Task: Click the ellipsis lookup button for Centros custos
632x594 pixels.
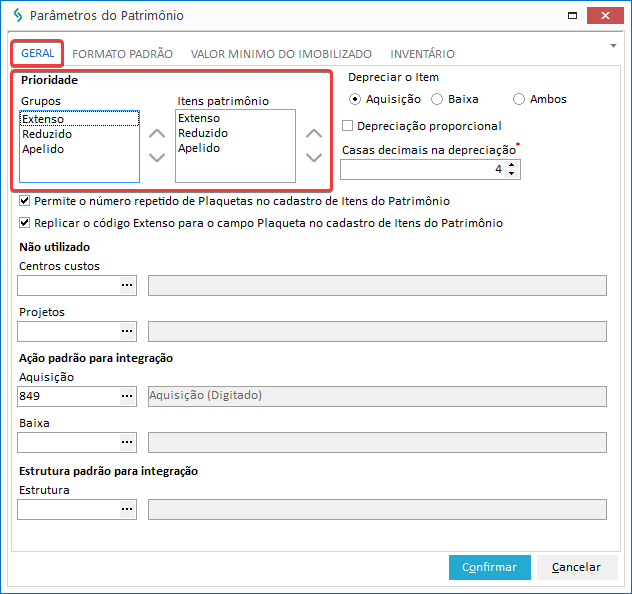Action: tap(126, 286)
